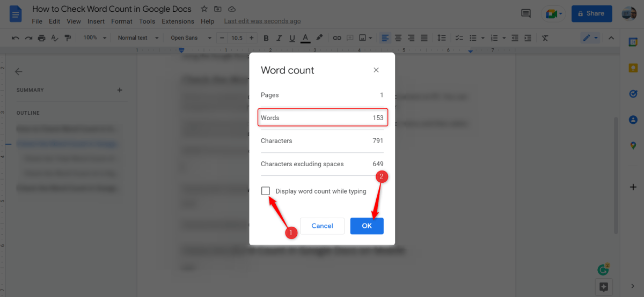Check Display word count while typing
644x297 pixels.
pos(266,191)
